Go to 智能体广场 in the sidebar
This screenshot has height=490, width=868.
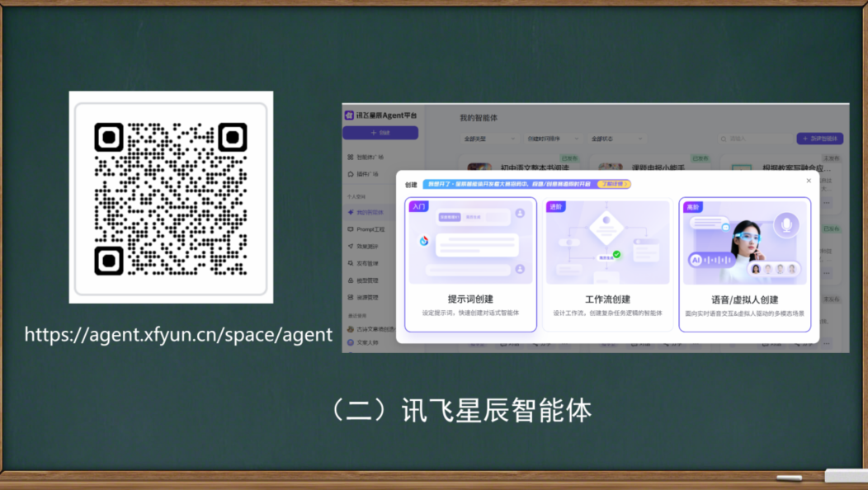click(371, 156)
